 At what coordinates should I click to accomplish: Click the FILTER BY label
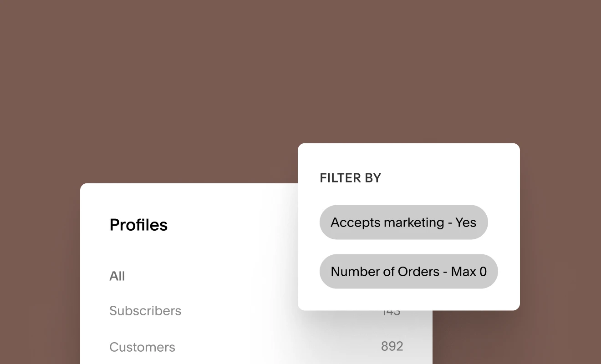(350, 178)
